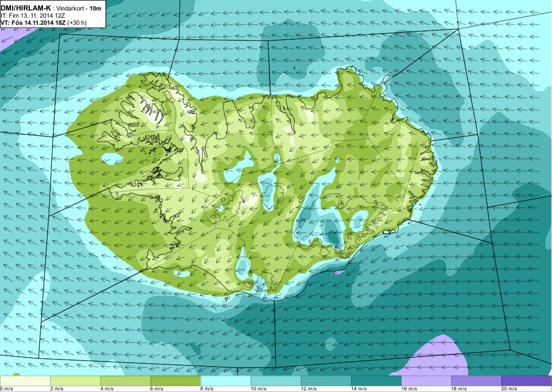Click the '12 m/s' legend label
The height and width of the screenshot is (392, 552).
pos(309,389)
